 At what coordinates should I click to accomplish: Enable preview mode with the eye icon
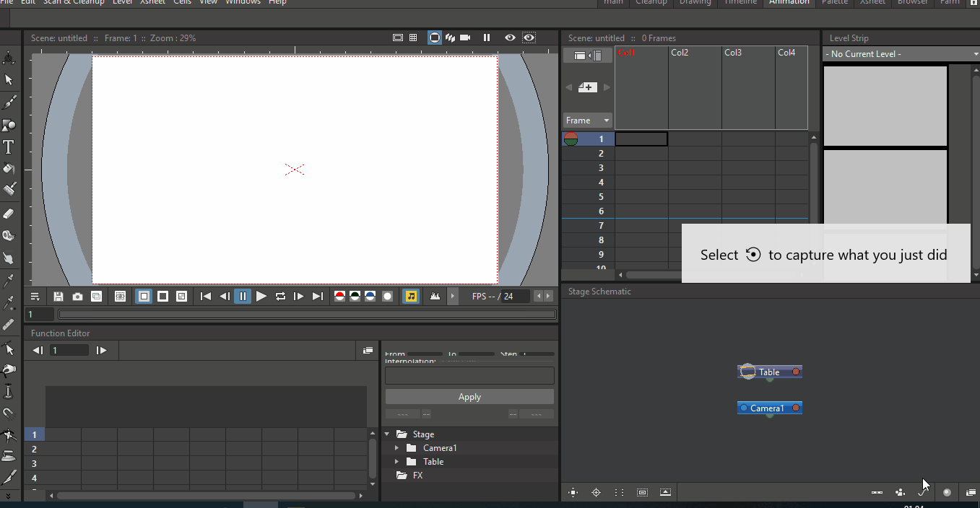click(x=510, y=38)
